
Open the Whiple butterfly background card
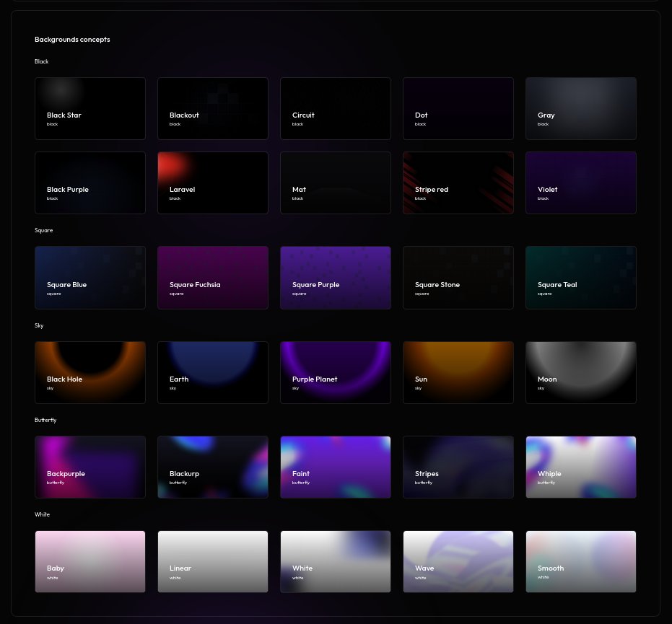(x=581, y=467)
